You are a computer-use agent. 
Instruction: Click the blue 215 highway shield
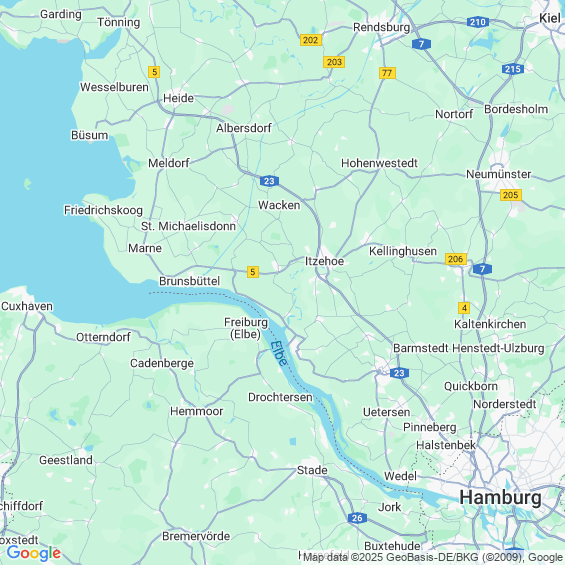(513, 69)
